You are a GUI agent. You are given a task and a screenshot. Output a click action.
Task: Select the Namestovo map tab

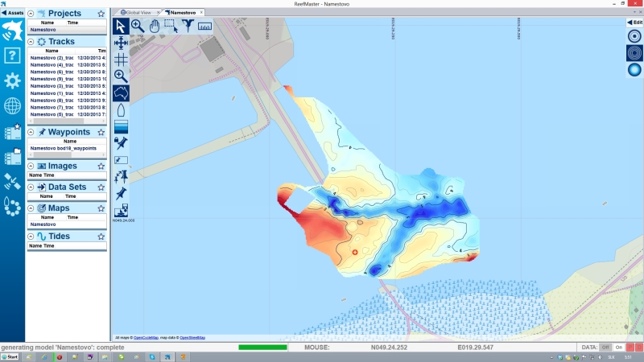(184, 13)
